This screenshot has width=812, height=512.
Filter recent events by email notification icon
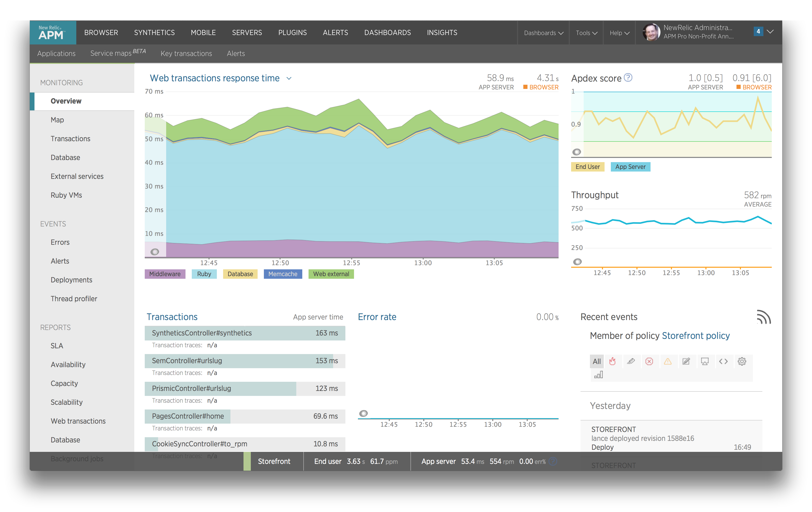631,361
